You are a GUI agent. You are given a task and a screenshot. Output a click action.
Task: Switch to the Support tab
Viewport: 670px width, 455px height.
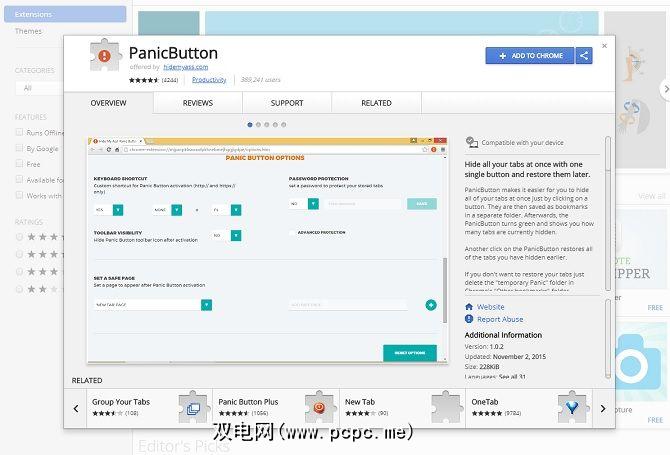tap(287, 103)
